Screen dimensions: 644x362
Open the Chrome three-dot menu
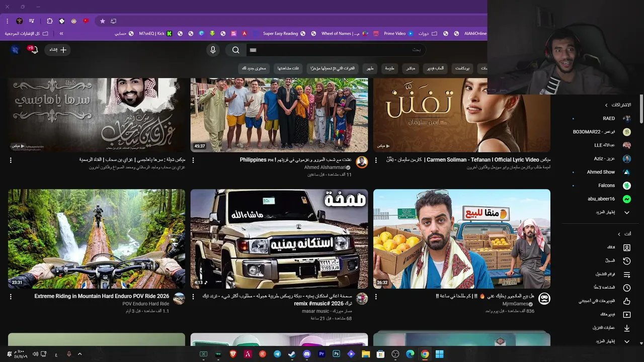tap(7, 21)
